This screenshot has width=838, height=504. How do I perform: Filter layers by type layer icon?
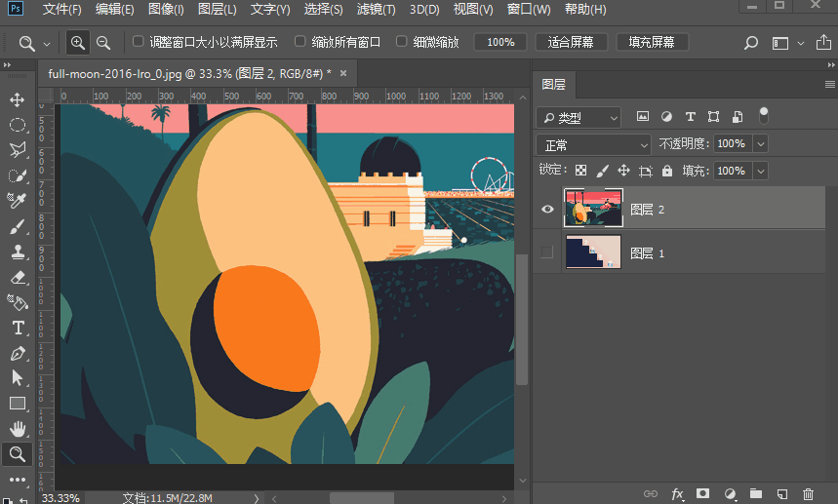click(690, 116)
